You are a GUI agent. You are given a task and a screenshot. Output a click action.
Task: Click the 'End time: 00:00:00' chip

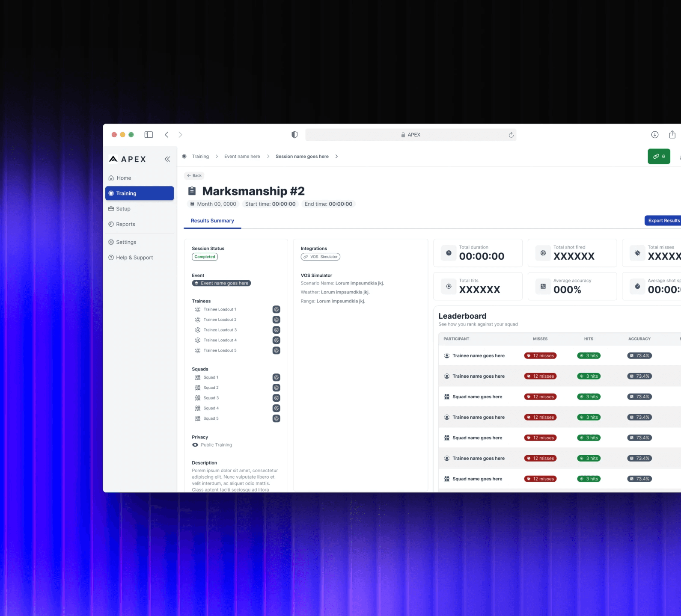point(328,204)
